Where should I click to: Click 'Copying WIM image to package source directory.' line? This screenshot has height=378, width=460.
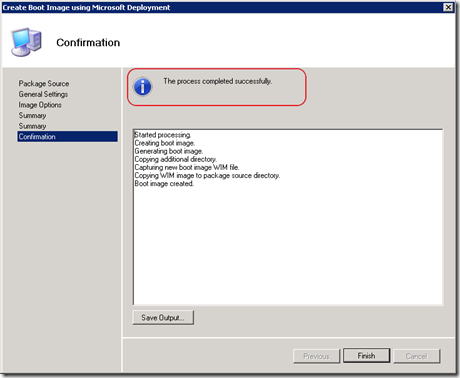coord(207,175)
